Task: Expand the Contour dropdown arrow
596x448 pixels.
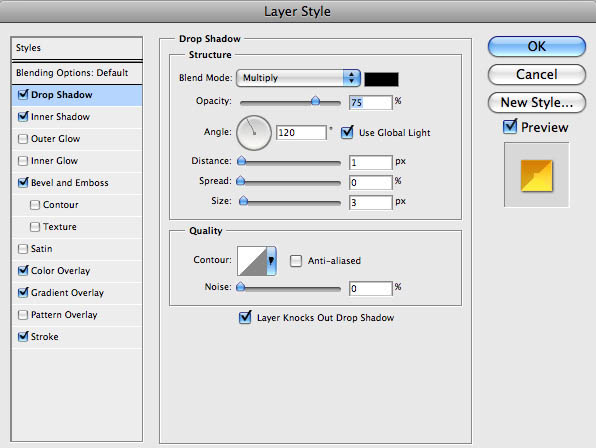Action: [x=271, y=261]
